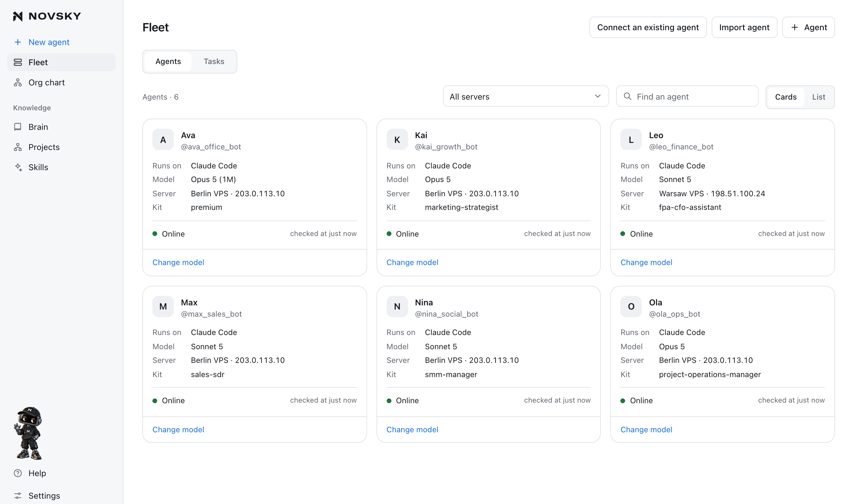Click the Skills sparkle icon
This screenshot has width=854, height=504.
pos(18,167)
